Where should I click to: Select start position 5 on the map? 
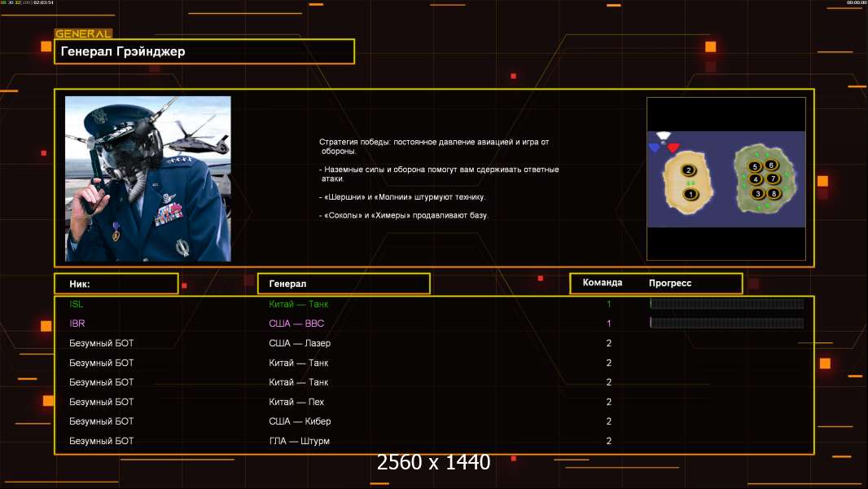coord(755,166)
